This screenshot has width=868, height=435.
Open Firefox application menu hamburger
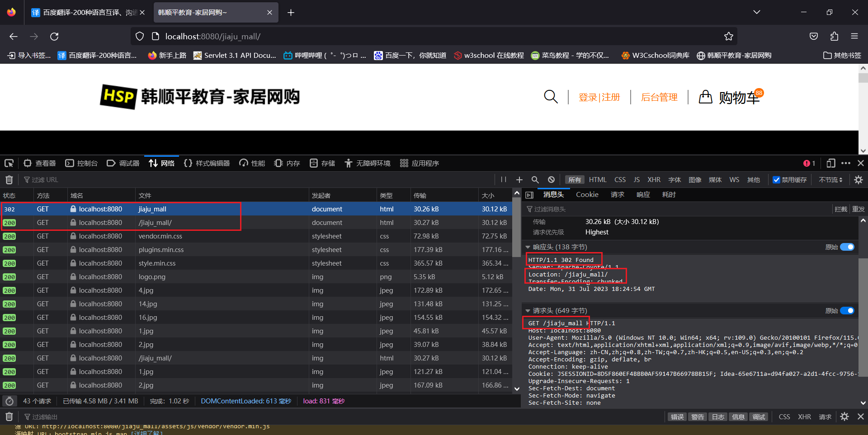[x=854, y=37]
